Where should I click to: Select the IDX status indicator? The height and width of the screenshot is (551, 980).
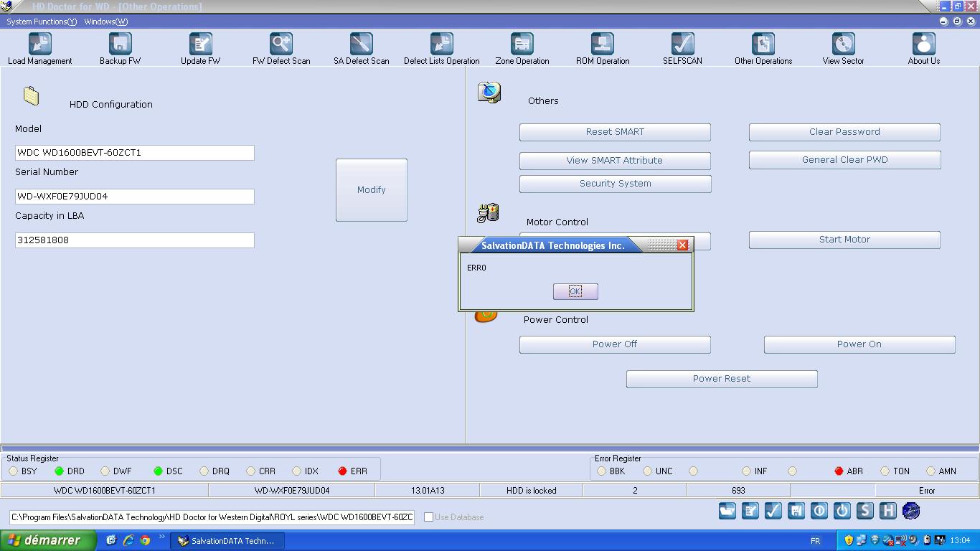[296, 471]
